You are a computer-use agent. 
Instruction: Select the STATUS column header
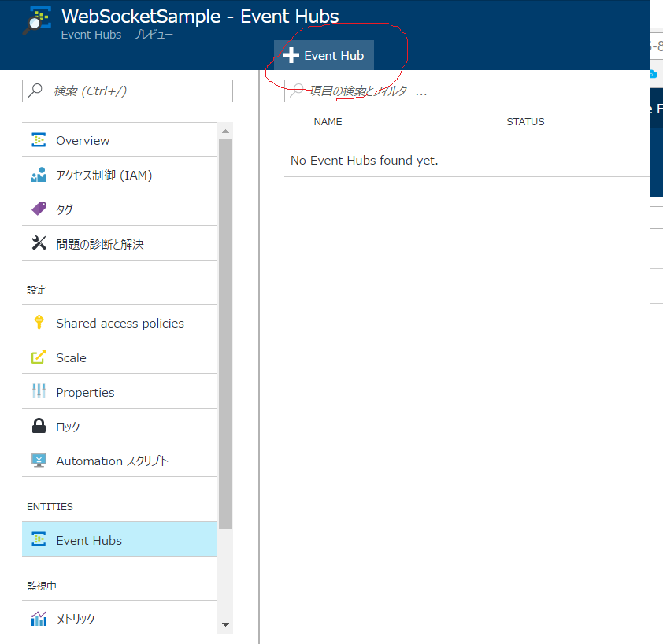click(x=525, y=121)
